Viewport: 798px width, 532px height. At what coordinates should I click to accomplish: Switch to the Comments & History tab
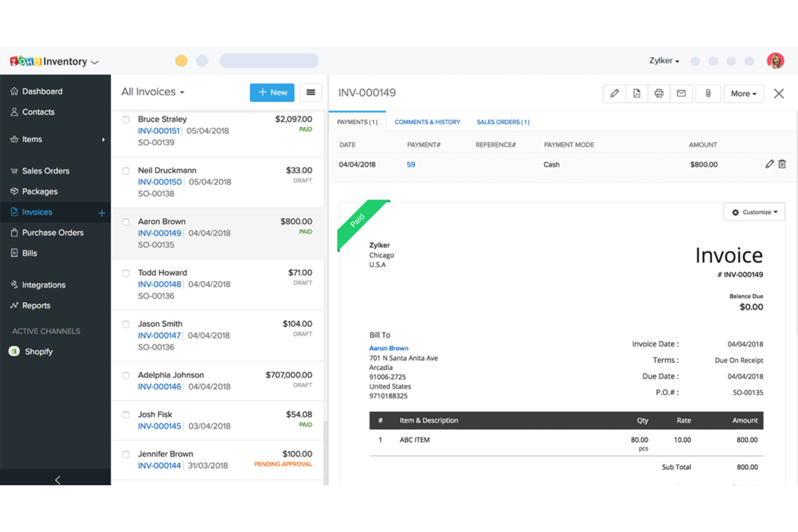point(427,122)
